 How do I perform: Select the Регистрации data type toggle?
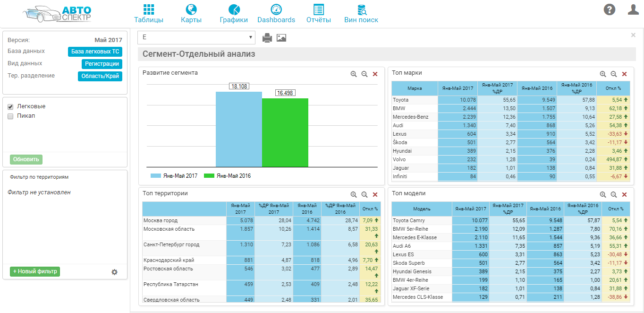(x=102, y=63)
